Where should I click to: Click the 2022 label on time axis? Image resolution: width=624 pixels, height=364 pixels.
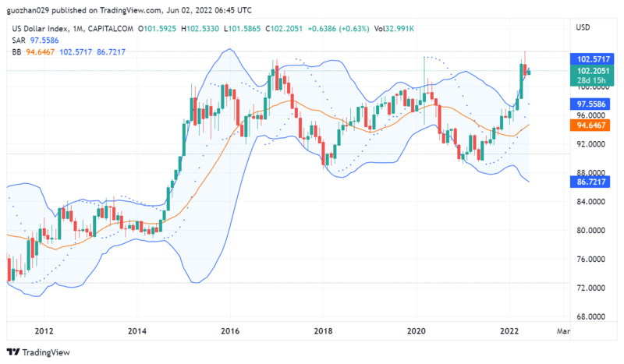coord(509,331)
